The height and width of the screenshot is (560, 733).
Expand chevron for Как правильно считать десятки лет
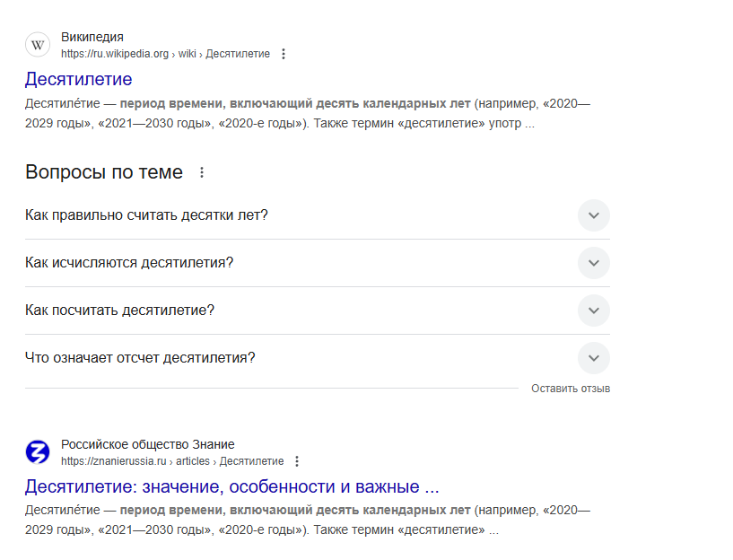point(594,215)
